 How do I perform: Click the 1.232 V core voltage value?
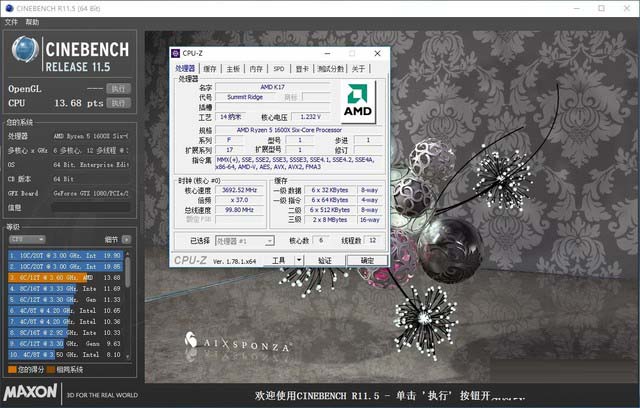tap(311, 117)
